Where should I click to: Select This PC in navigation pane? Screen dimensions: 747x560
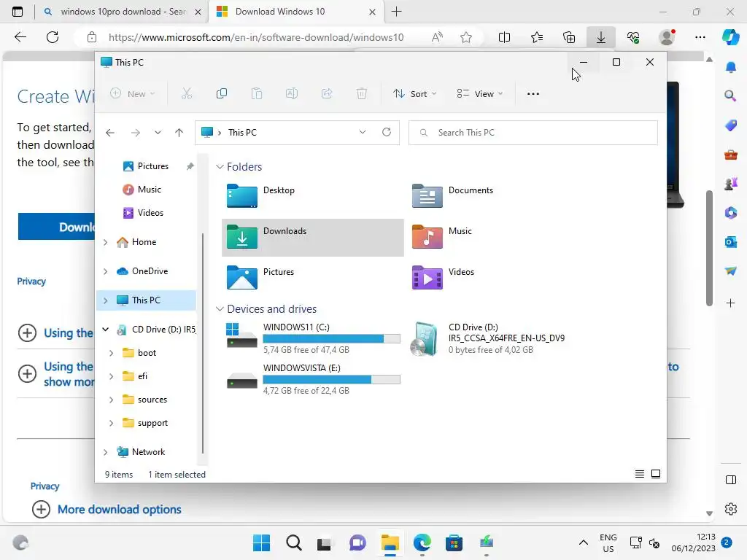pos(146,300)
